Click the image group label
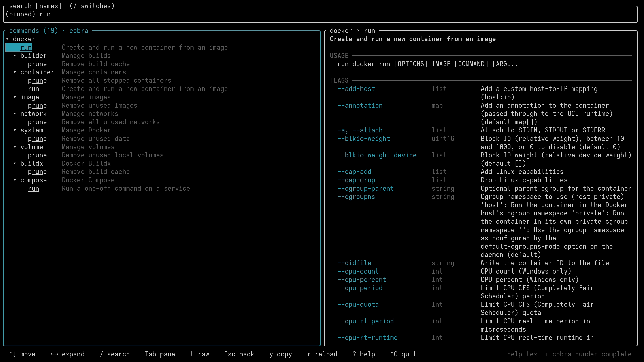The height and width of the screenshot is (362, 644). 30,97
